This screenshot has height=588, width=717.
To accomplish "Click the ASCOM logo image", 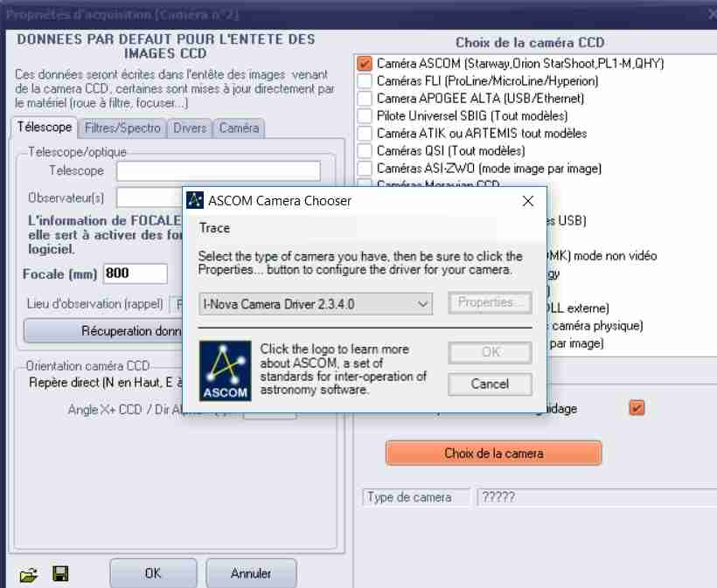I will pyautogui.click(x=224, y=370).
